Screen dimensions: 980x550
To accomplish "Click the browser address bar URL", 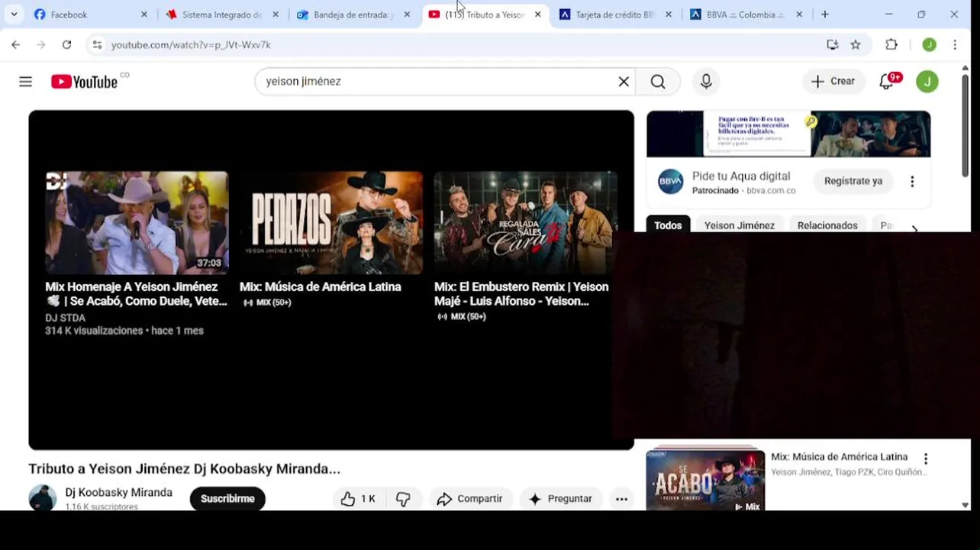I will coord(191,45).
